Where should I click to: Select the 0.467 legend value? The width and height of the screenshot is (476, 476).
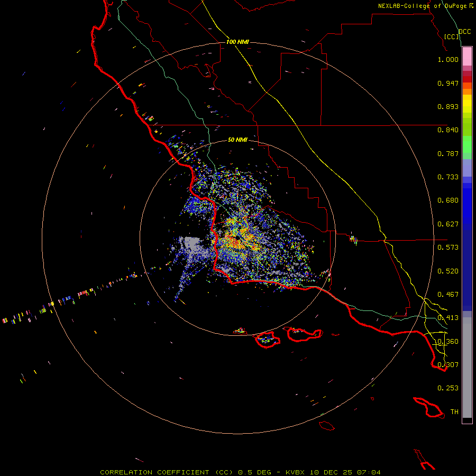[448, 295]
